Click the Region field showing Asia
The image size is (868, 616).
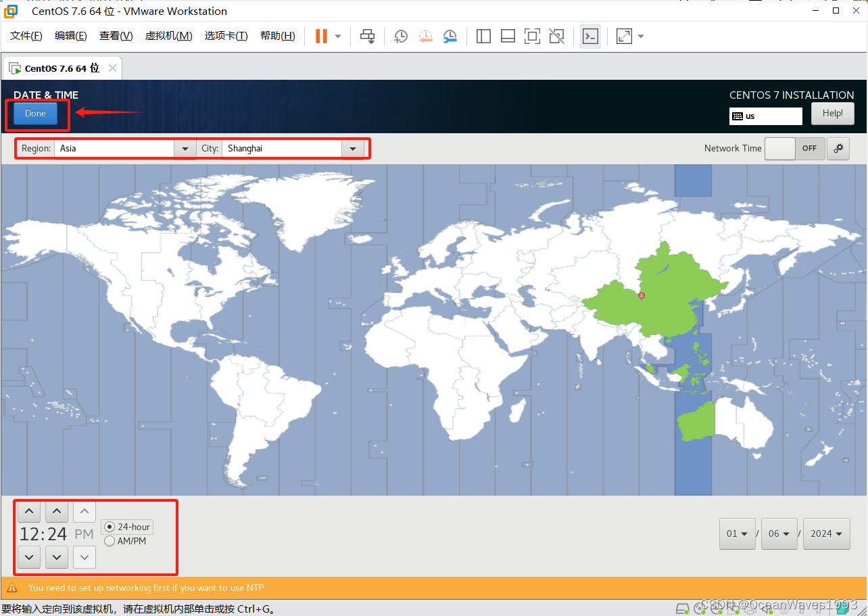point(114,149)
